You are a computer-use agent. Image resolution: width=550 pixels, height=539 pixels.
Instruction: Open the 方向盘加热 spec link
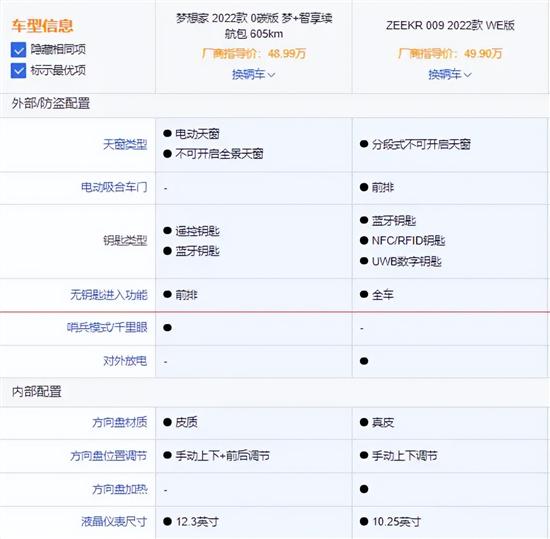coord(120,489)
